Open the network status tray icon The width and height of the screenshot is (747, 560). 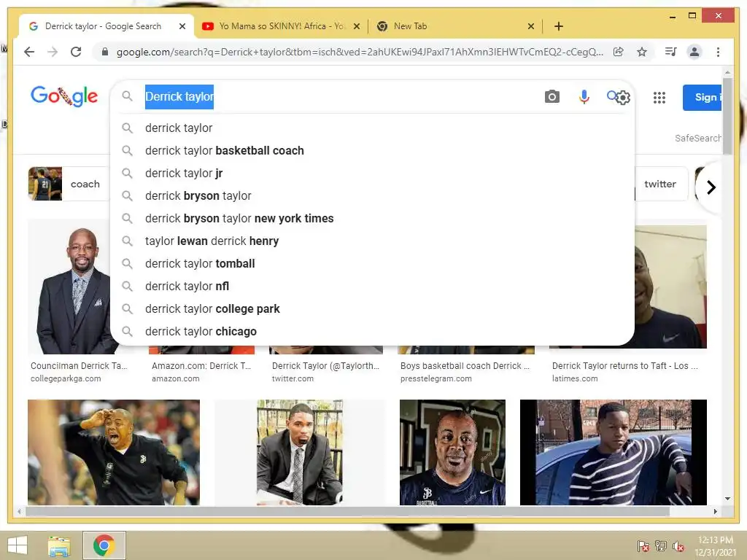click(x=661, y=546)
